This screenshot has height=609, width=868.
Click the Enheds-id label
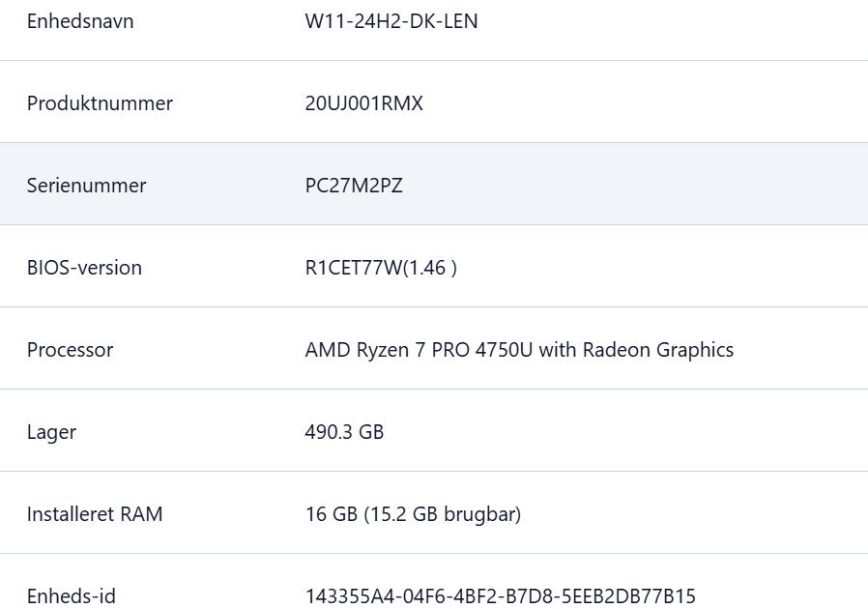(72, 595)
